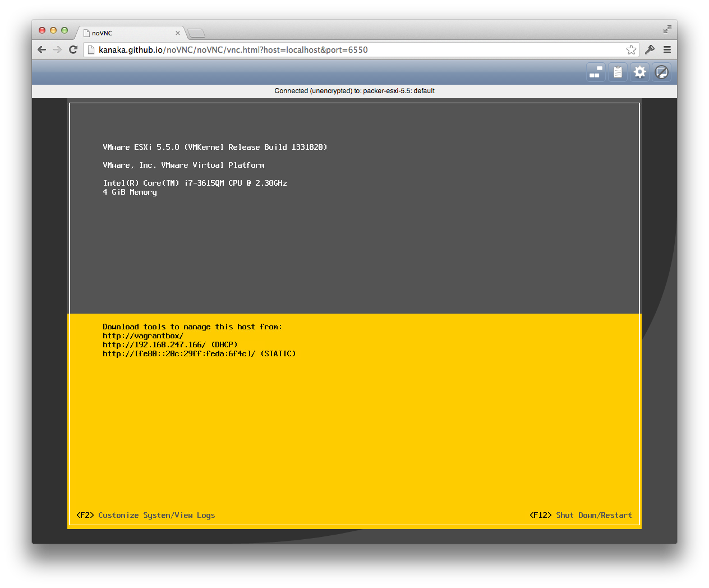The image size is (709, 588).
Task: Click the wrench extension icon
Action: coord(650,49)
